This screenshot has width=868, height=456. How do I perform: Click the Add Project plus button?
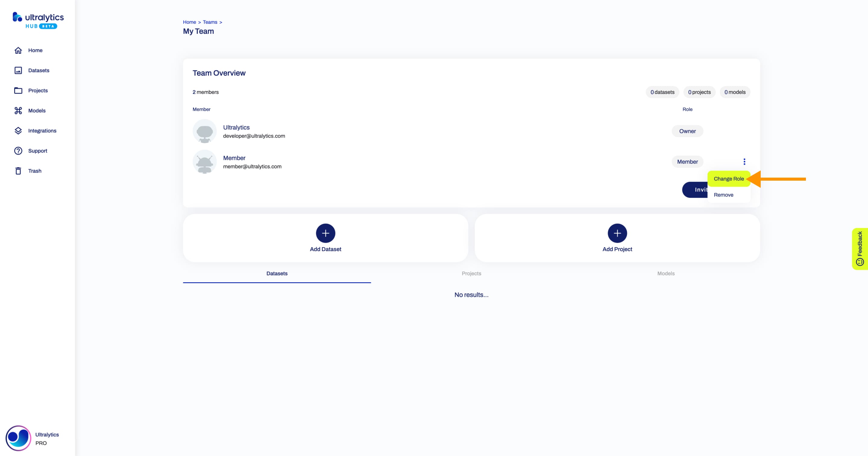click(617, 233)
